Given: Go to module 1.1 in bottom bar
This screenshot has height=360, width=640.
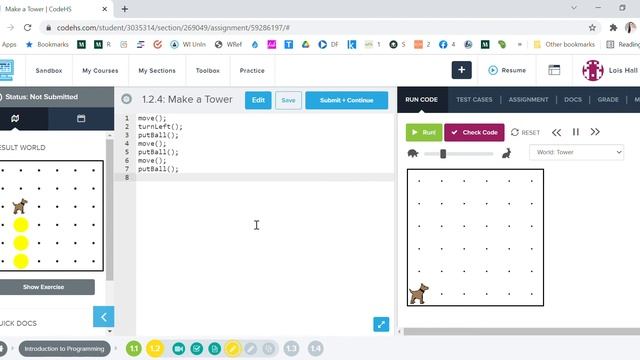Looking at the screenshot, I should (x=133, y=349).
